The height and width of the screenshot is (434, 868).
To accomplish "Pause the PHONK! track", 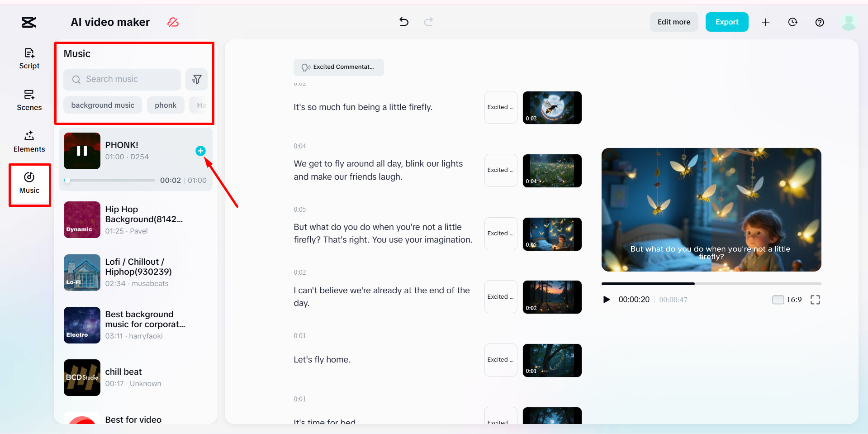I will (82, 151).
